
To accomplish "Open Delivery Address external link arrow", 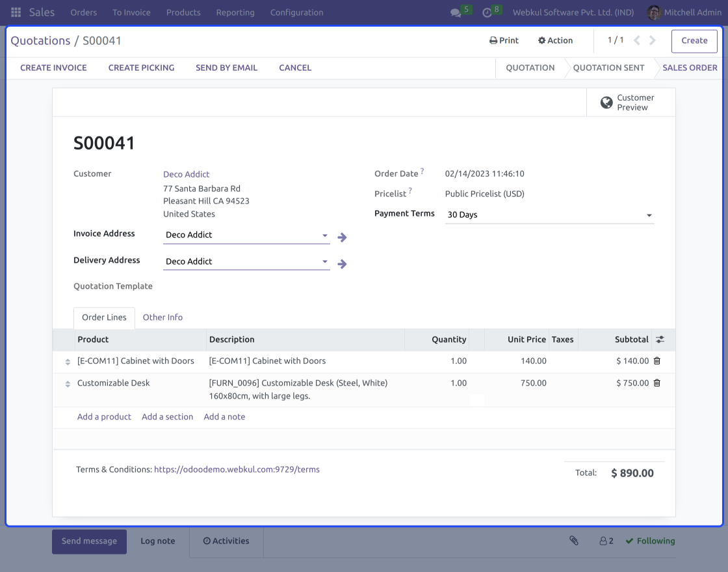I will (x=342, y=264).
